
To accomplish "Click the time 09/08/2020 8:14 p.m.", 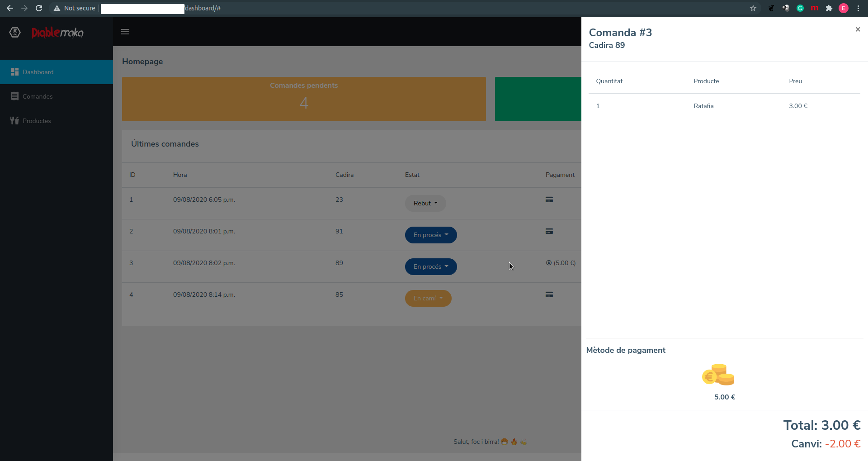I will click(204, 295).
